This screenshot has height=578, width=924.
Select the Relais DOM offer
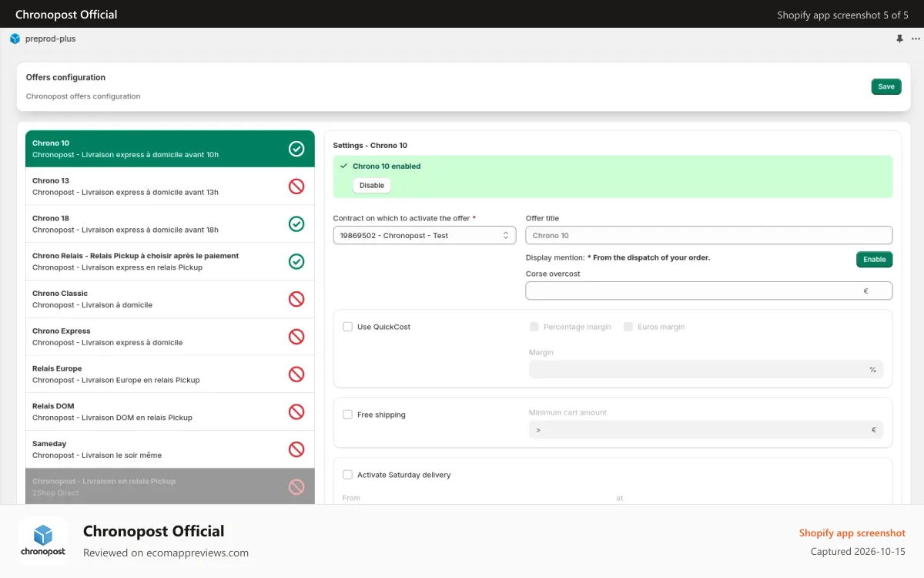pos(170,412)
